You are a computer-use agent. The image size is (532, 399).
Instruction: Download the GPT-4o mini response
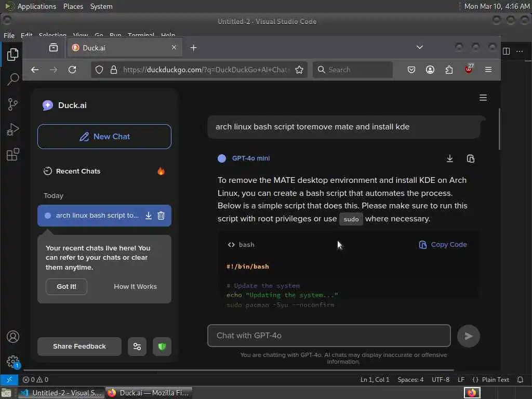449,158
